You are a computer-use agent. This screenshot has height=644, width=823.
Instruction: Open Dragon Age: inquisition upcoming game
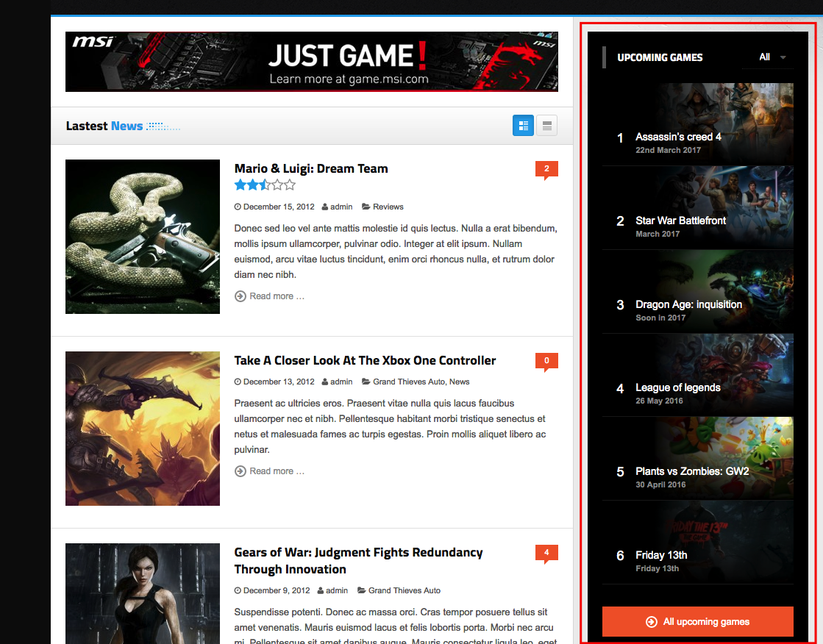697,291
